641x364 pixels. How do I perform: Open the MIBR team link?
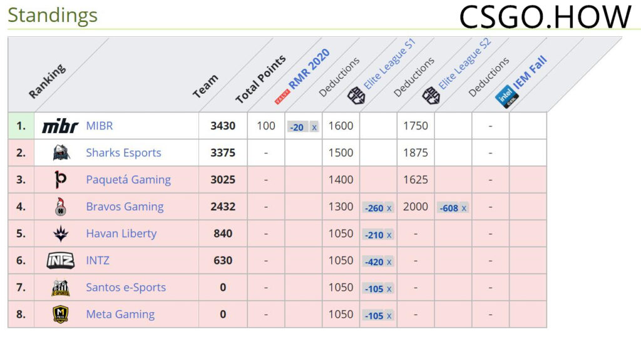click(100, 126)
